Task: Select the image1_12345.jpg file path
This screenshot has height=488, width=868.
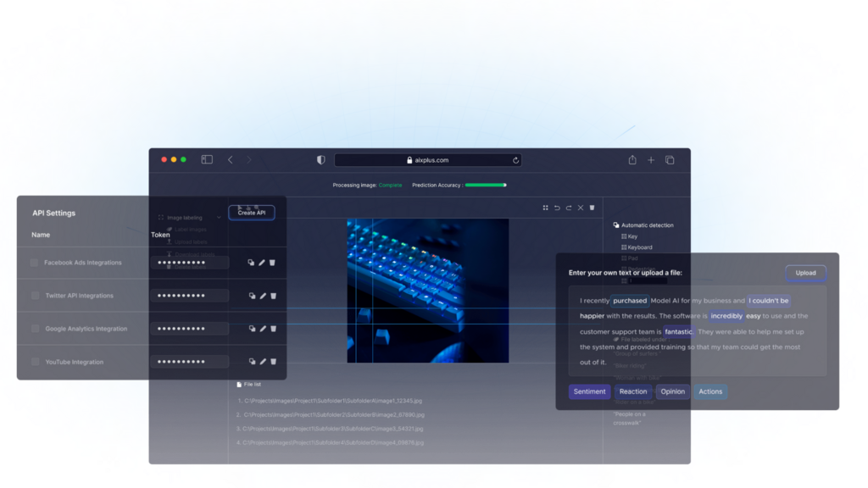Action: tap(333, 401)
